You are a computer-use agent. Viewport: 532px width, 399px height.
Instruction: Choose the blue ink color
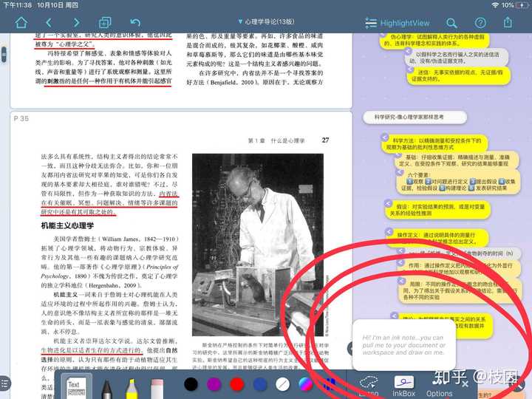[x=260, y=384]
